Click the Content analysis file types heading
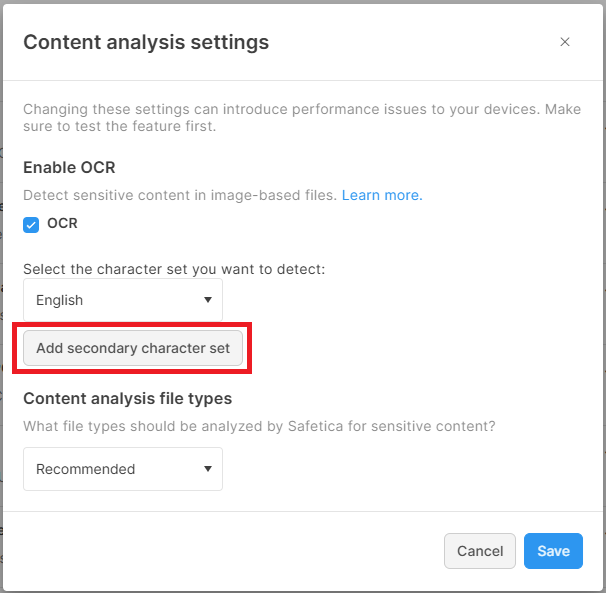The height and width of the screenshot is (593, 606). click(x=127, y=398)
